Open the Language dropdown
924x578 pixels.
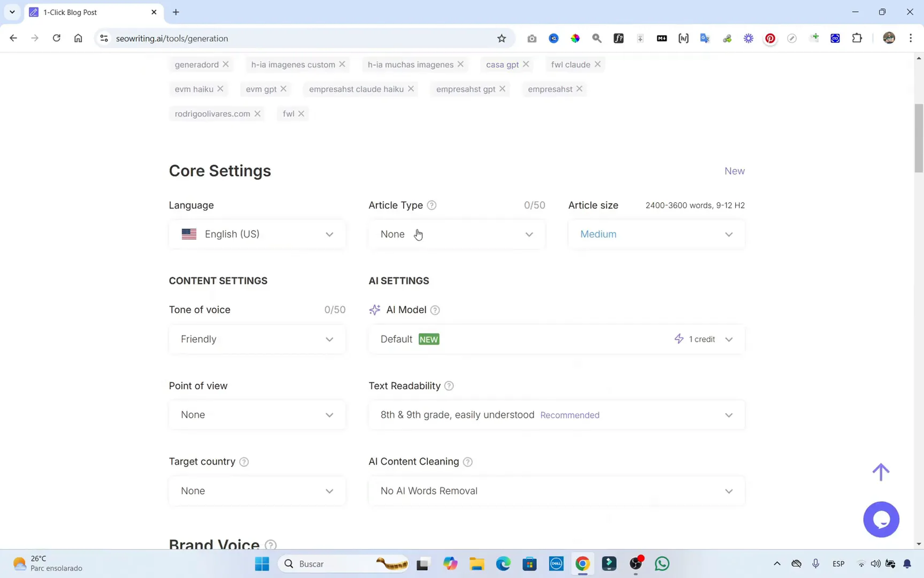257,234
